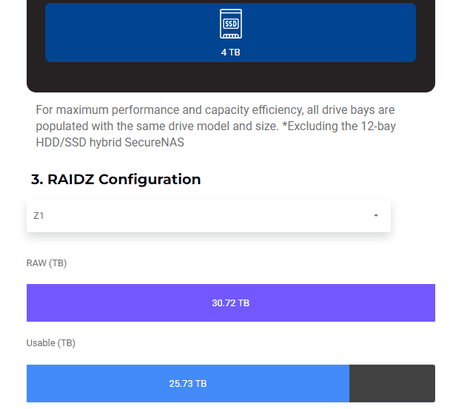Viewport: 450px width, 409px height.
Task: Click the dropdown arrow beside Z1
Action: [x=376, y=215]
